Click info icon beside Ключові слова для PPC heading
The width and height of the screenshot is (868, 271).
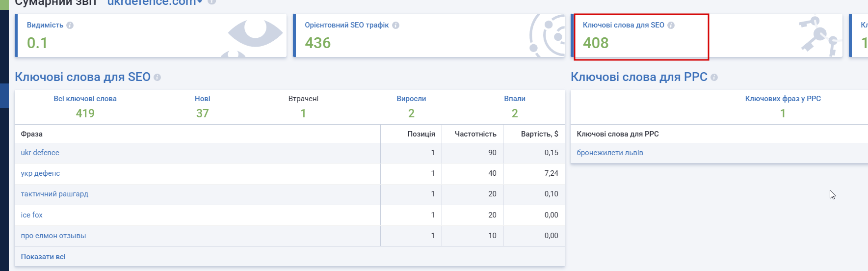pyautogui.click(x=714, y=78)
